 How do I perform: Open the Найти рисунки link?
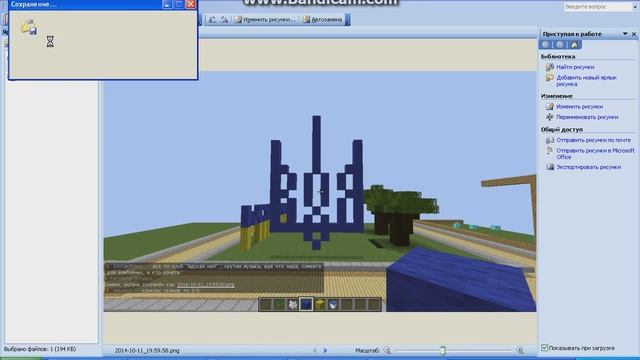click(575, 67)
